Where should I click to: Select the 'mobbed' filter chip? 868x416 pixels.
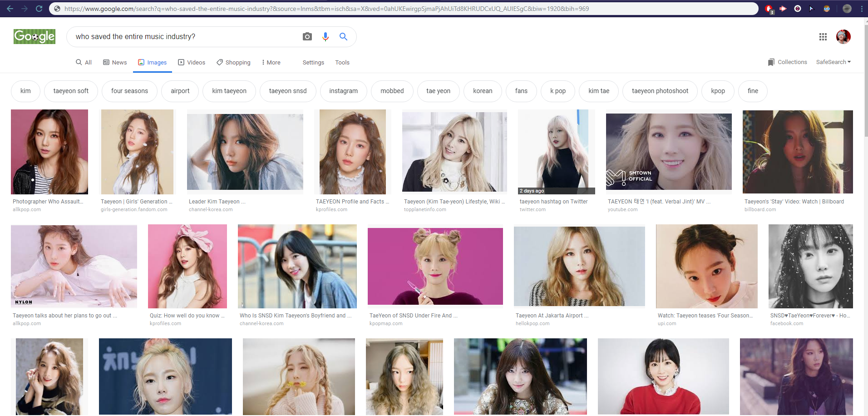click(x=392, y=91)
